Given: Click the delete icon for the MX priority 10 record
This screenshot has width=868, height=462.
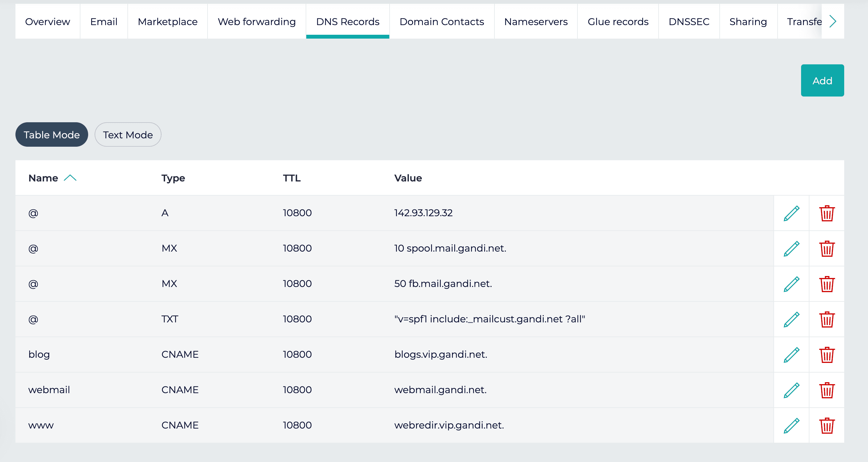Looking at the screenshot, I should (x=827, y=248).
